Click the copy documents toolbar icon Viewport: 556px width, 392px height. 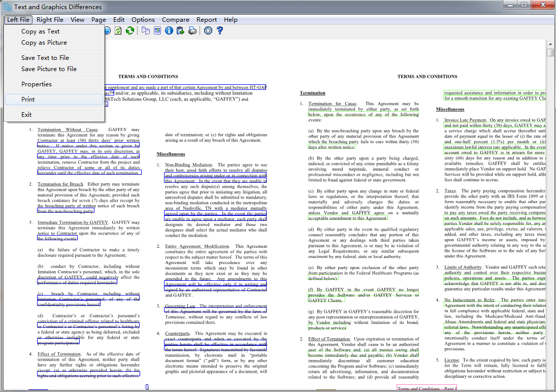(x=146, y=31)
